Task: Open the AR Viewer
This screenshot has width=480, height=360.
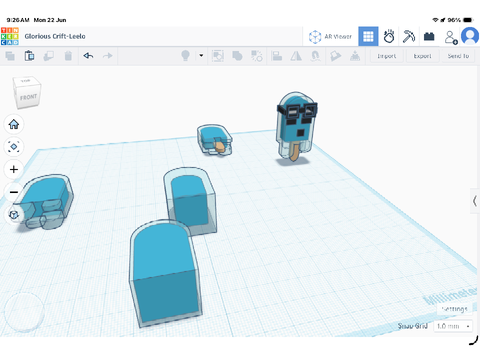Action: point(330,36)
